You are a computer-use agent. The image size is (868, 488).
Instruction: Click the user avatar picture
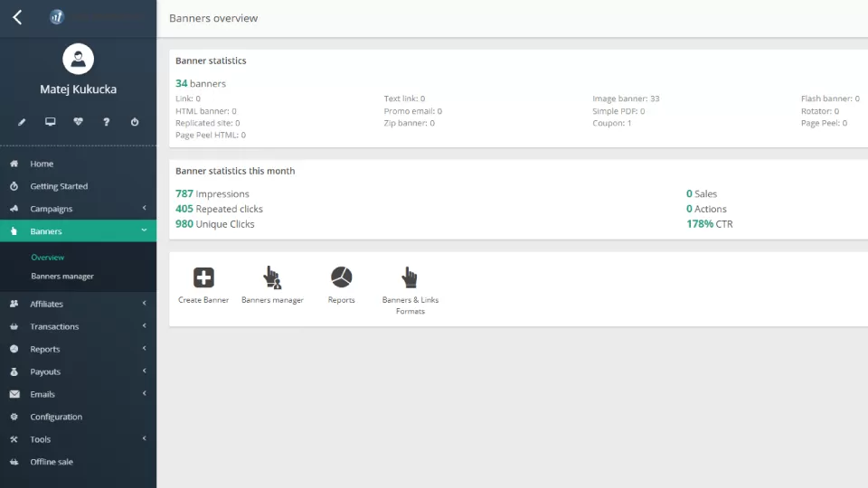click(78, 60)
